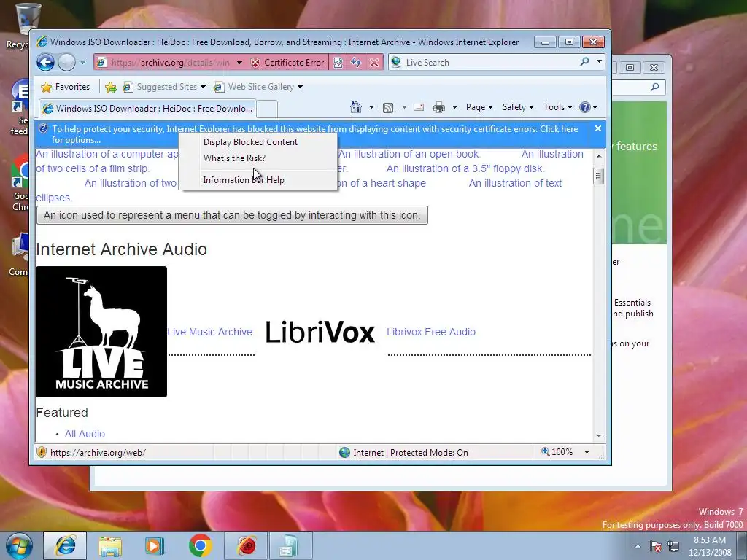Refresh the page with the Refresh icon

[x=356, y=63]
